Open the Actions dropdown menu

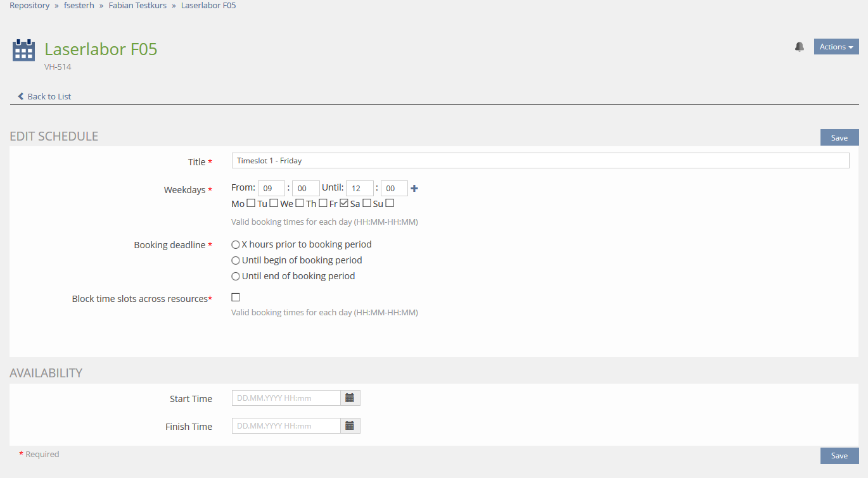836,47
